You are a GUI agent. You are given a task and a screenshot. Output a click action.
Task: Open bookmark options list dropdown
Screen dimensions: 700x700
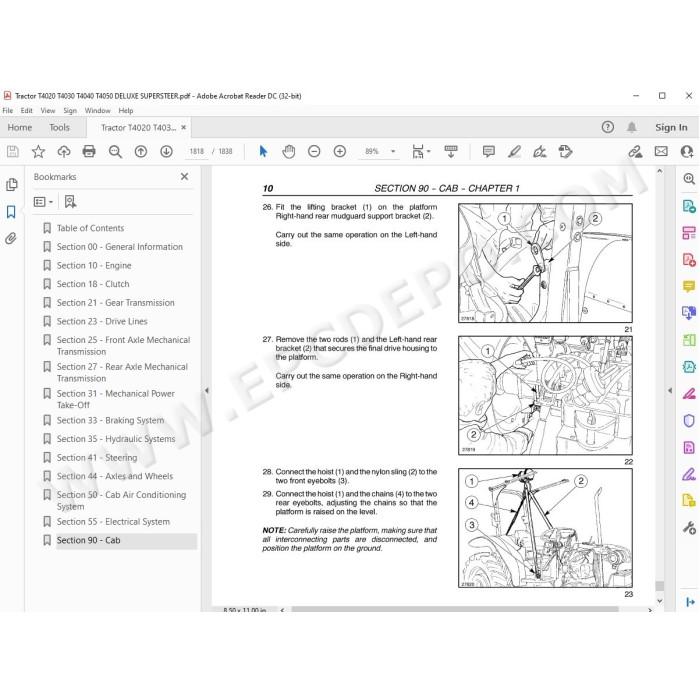tap(43, 202)
